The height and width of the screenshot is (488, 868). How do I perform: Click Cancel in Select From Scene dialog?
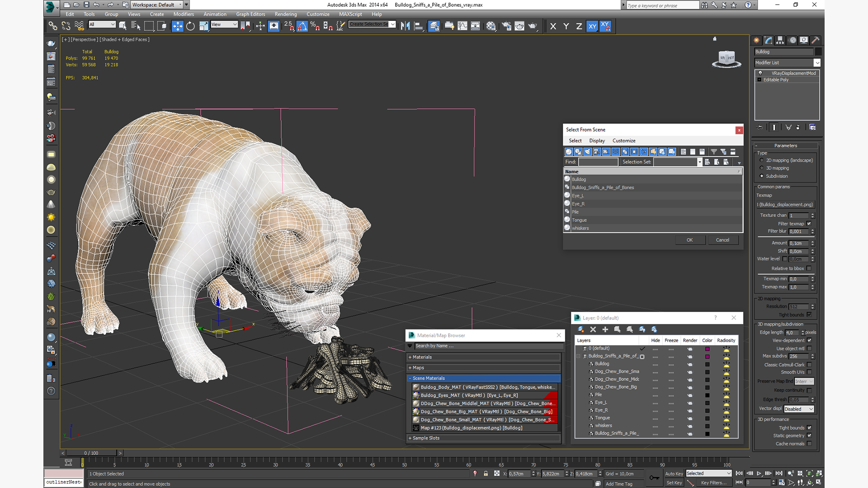click(722, 240)
